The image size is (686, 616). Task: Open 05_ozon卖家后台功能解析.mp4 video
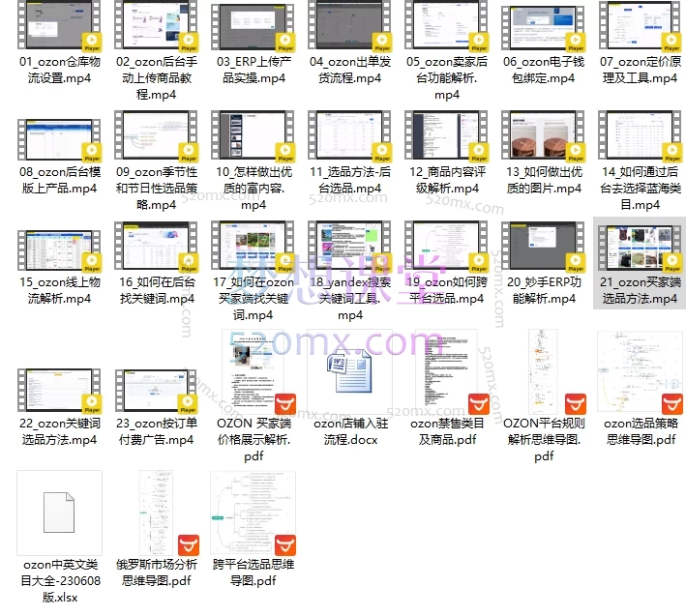point(446,27)
